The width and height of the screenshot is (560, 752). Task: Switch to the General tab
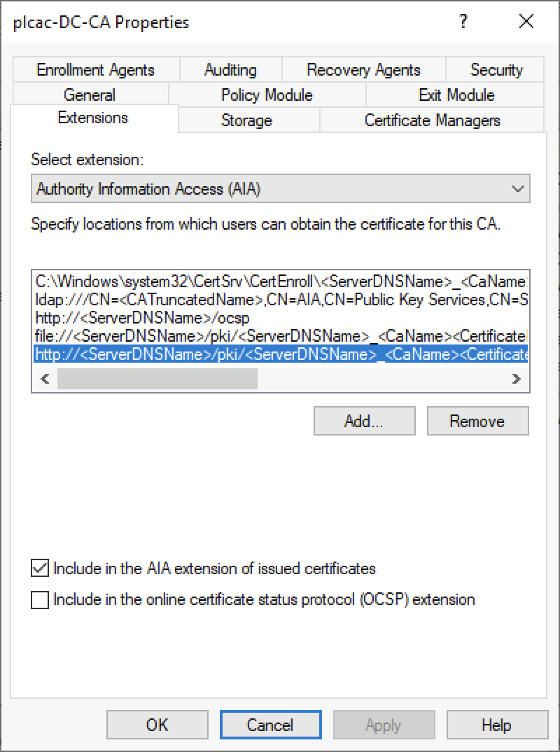[x=90, y=95]
